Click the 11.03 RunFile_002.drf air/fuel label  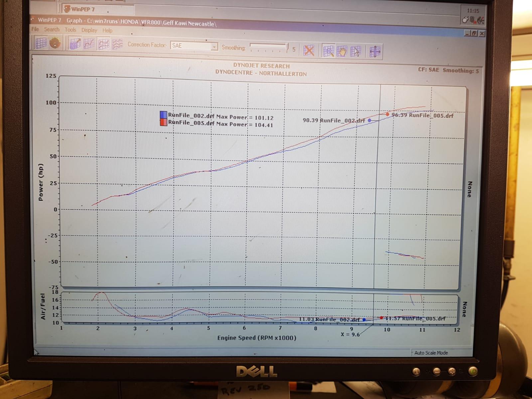[329, 320]
